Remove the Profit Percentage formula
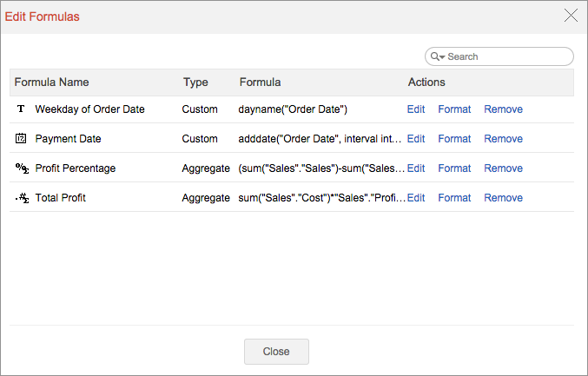 pos(503,168)
